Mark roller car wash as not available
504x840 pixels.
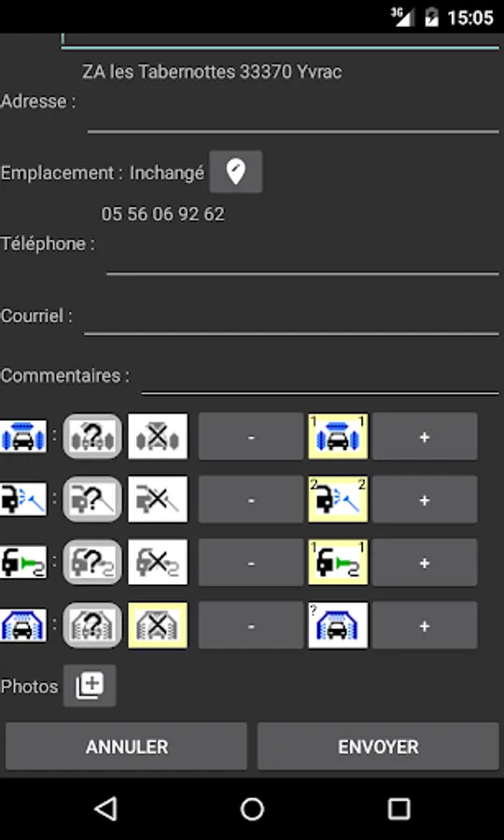pyautogui.click(x=158, y=436)
